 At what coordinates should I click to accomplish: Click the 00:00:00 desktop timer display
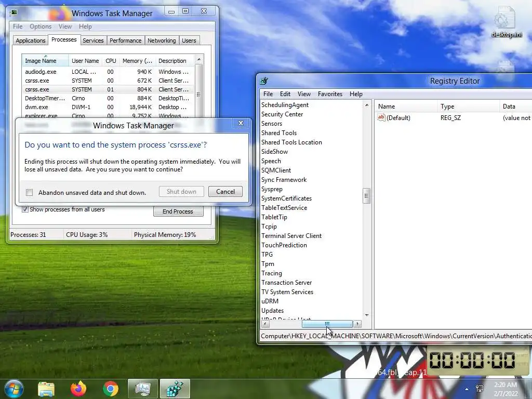click(472, 361)
